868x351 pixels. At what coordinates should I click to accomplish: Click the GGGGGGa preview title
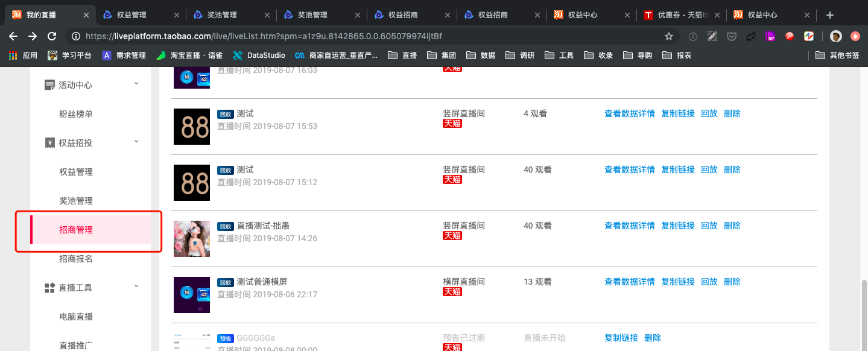(256, 338)
